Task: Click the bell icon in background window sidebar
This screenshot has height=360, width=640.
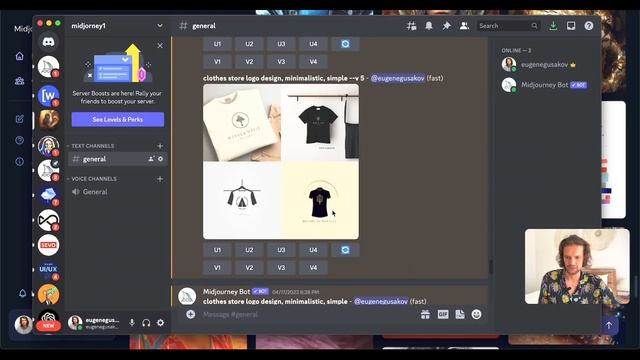Action: 22,293
